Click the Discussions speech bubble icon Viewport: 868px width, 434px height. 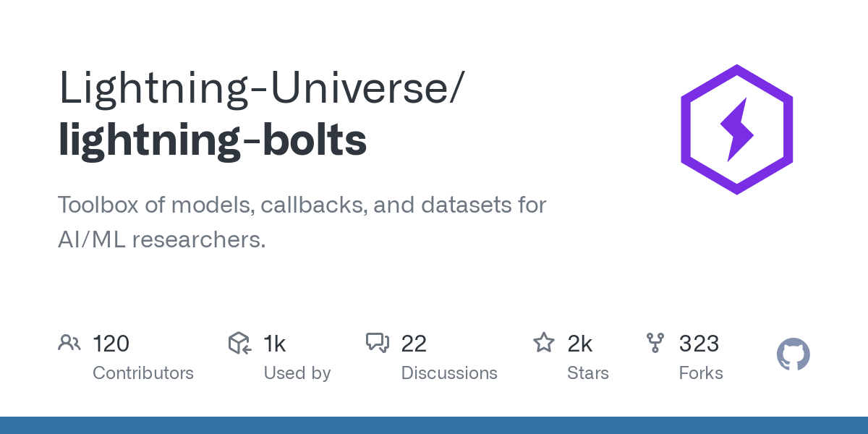(x=378, y=343)
